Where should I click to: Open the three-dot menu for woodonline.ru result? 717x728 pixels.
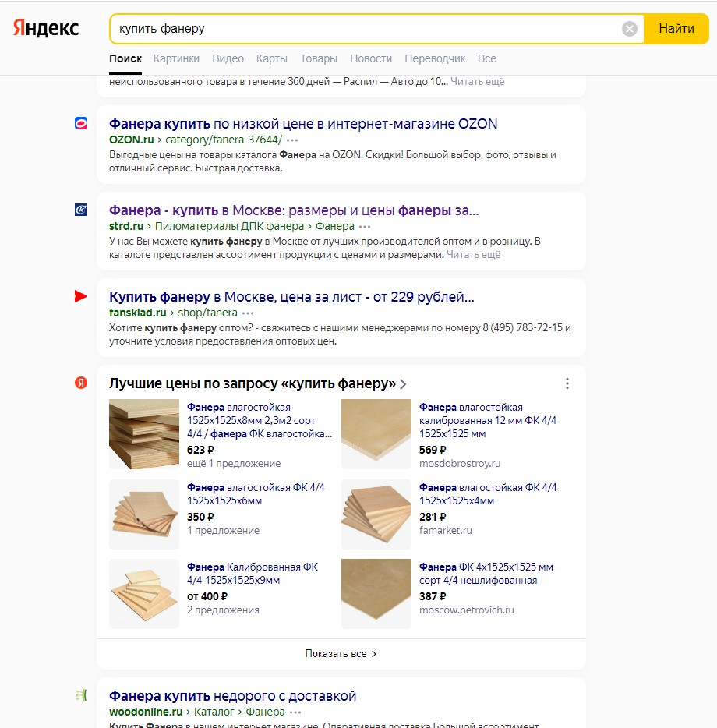pyautogui.click(x=295, y=712)
